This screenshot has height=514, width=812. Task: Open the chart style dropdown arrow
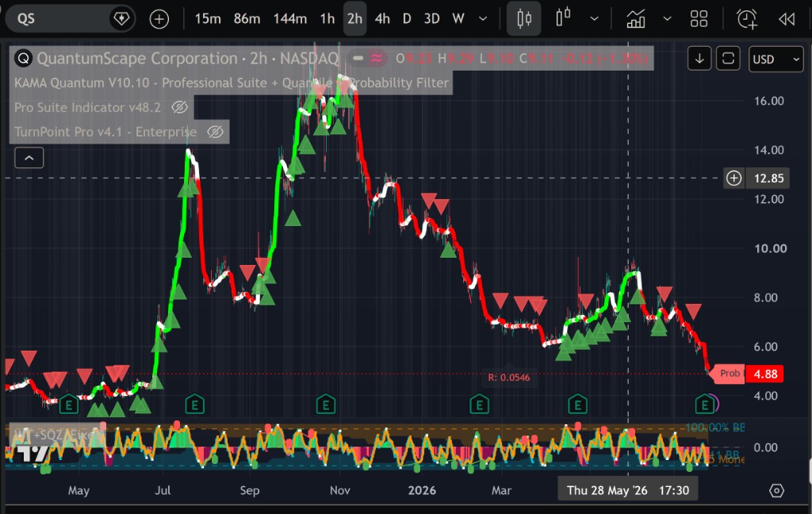[595, 19]
